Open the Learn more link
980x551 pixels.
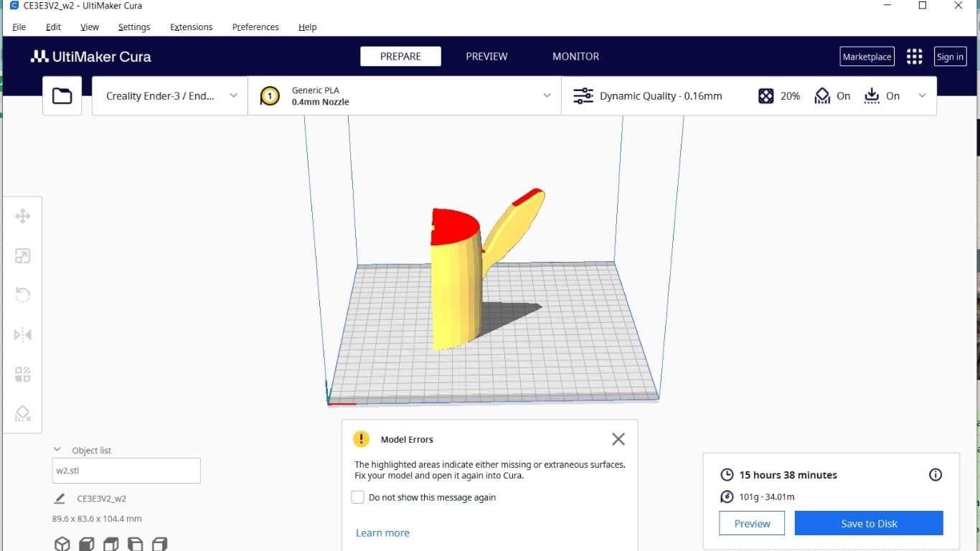tap(382, 533)
